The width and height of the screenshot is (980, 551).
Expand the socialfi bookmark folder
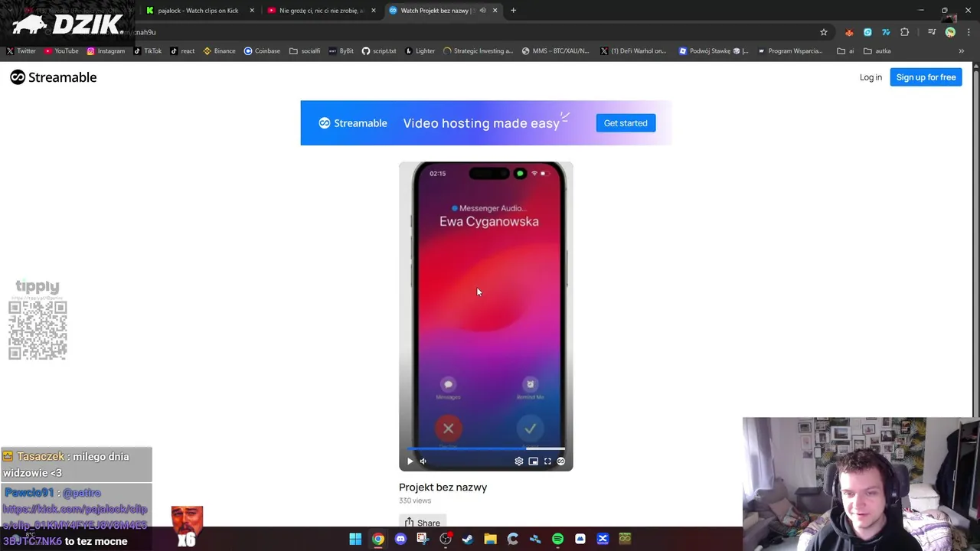(x=305, y=51)
